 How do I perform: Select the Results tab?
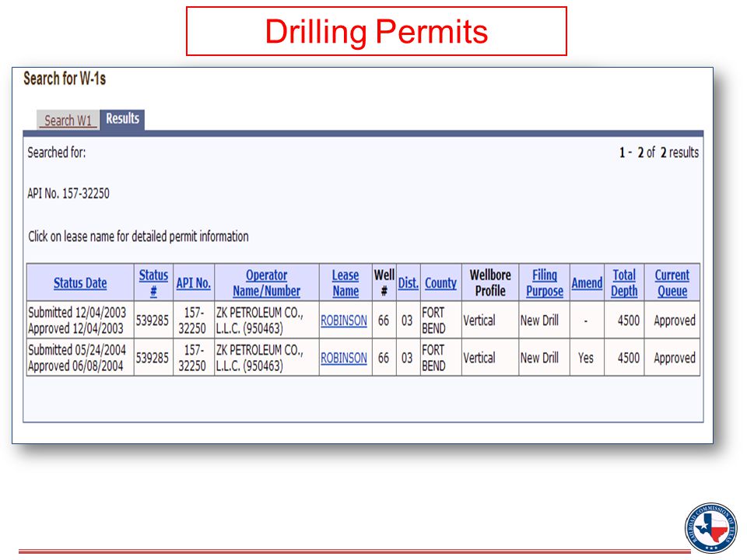122,118
